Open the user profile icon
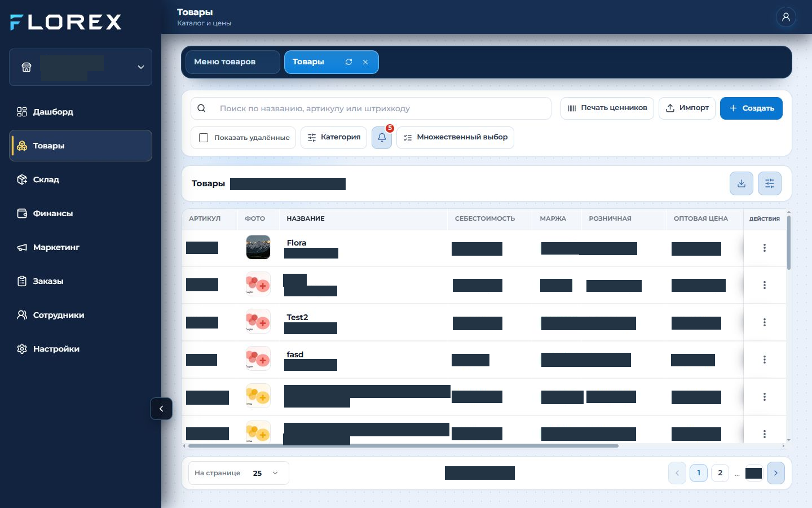 (x=785, y=17)
